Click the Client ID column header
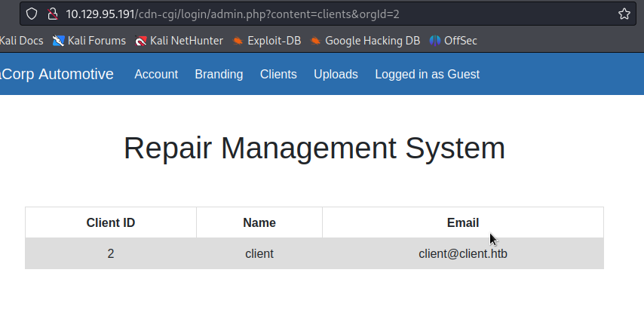 point(111,222)
